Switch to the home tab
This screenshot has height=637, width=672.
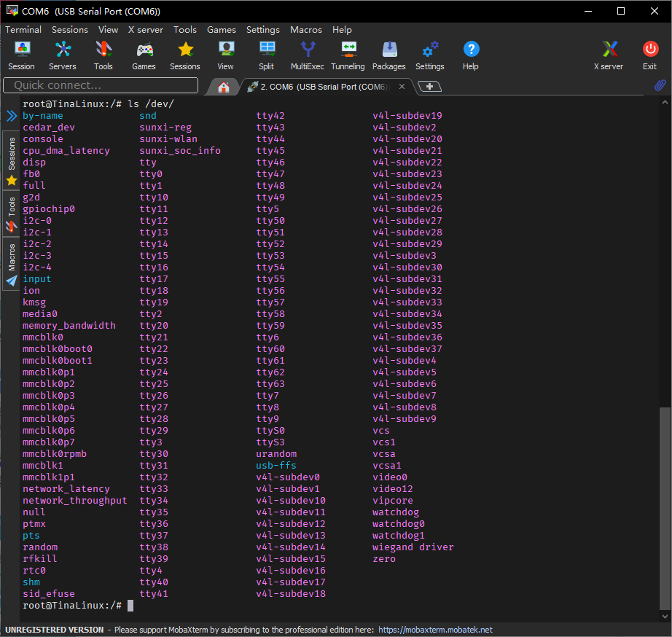pyautogui.click(x=224, y=87)
